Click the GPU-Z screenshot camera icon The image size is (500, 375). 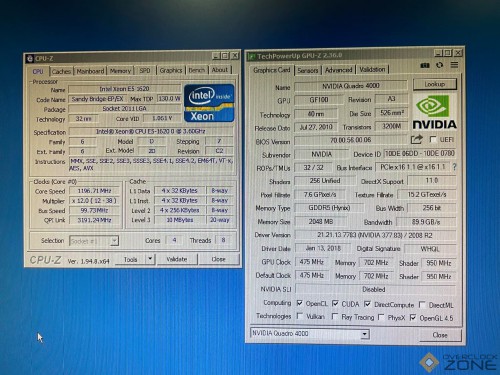coord(425,65)
